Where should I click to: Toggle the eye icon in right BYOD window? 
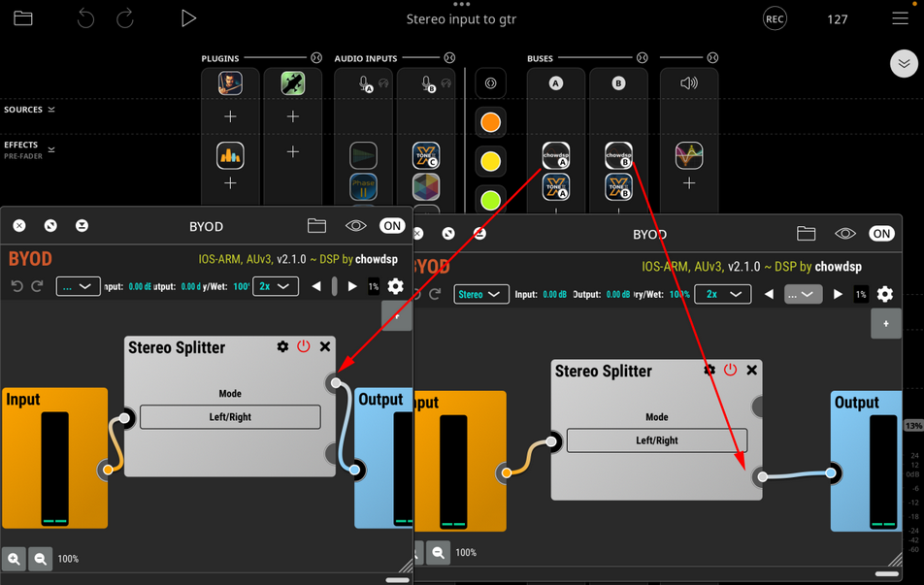point(845,234)
